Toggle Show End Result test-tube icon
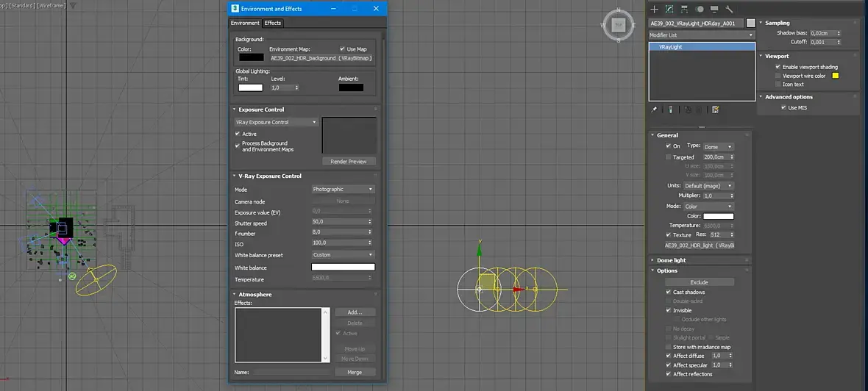 click(670, 110)
